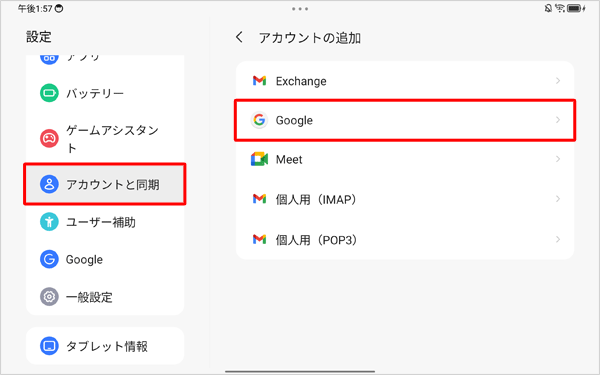Open ユーザー補助 settings
The height and width of the screenshot is (375, 600).
[x=105, y=222]
